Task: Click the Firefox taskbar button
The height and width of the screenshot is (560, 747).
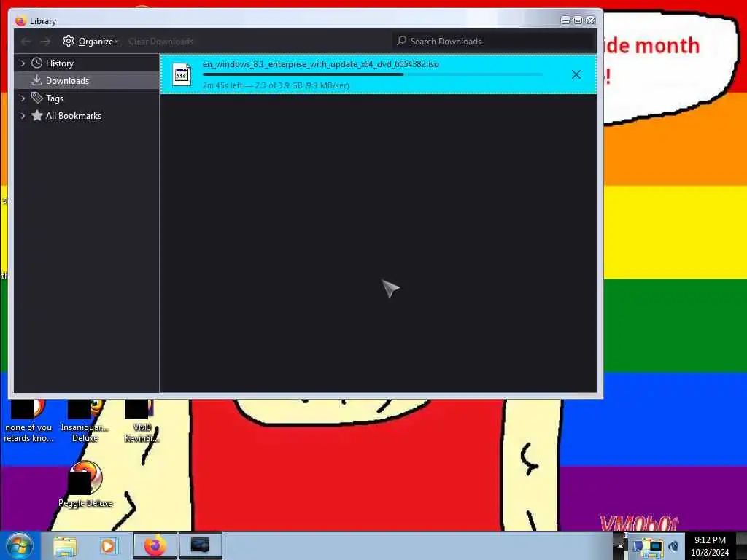Action: coord(155,545)
